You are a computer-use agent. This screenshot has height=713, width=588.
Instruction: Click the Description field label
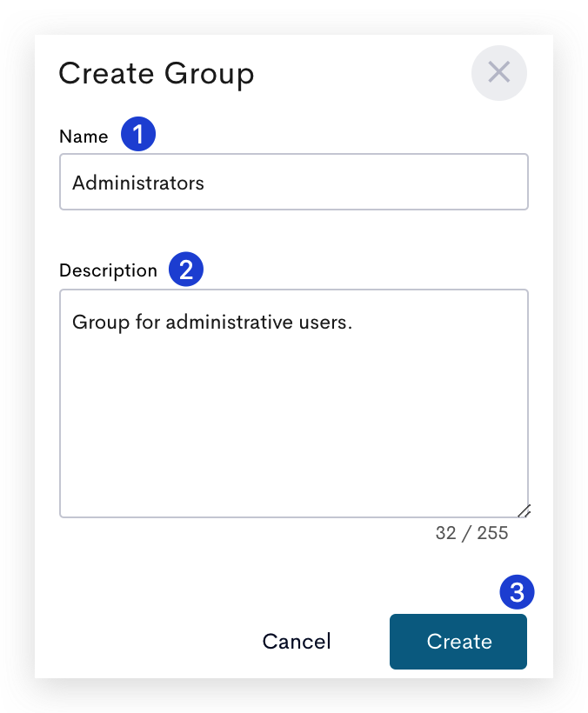click(x=108, y=270)
